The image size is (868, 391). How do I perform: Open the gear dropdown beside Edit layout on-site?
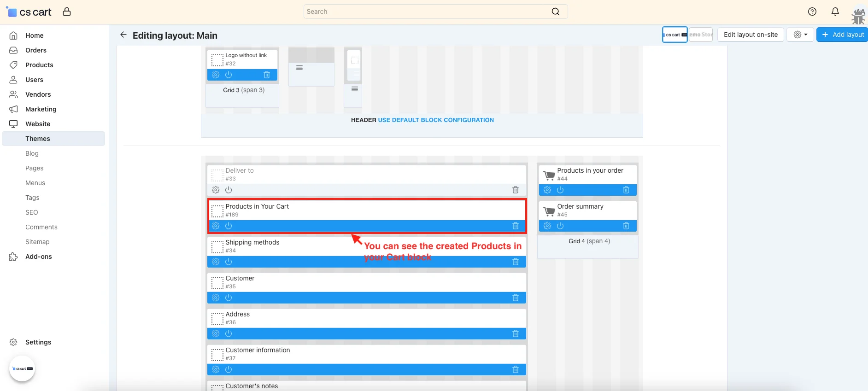(x=800, y=35)
